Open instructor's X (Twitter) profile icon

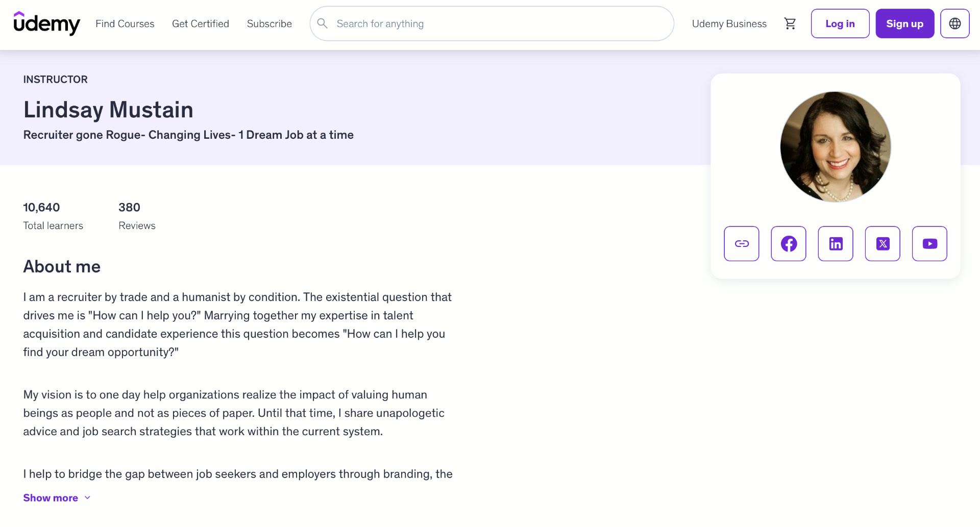[x=883, y=244]
